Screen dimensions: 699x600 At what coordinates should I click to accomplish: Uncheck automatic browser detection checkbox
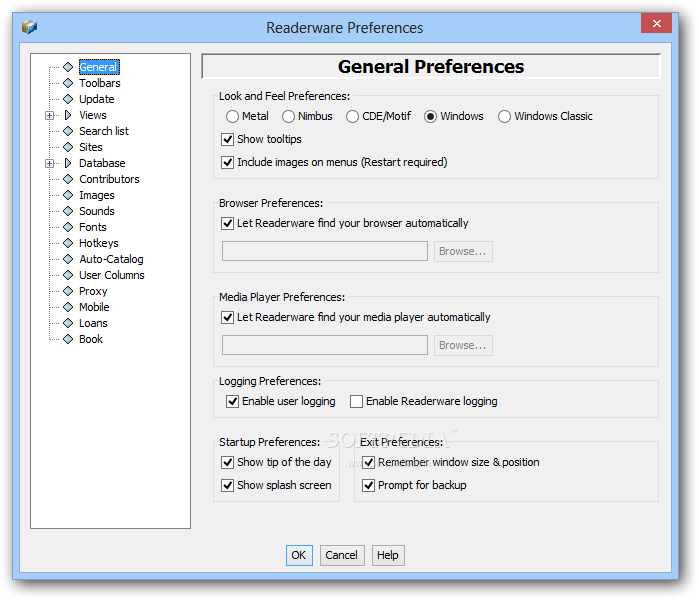tap(227, 223)
